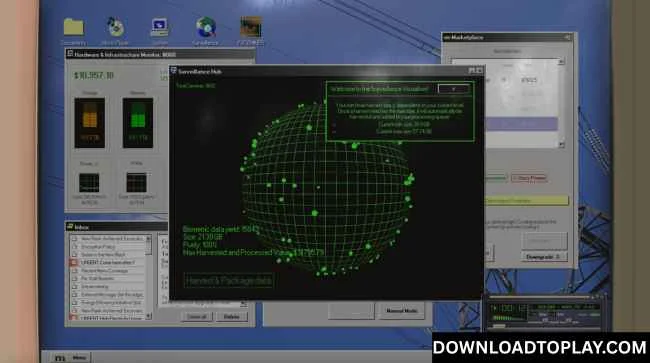The width and height of the screenshot is (650, 363).
Task: Click Harvest & Package data button
Action: [x=228, y=281]
